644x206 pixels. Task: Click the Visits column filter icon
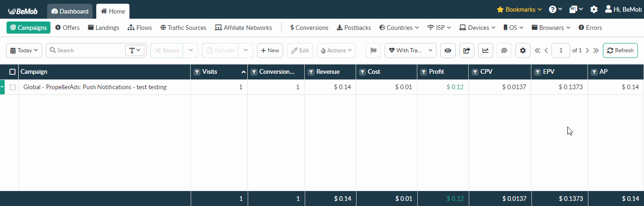197,72
